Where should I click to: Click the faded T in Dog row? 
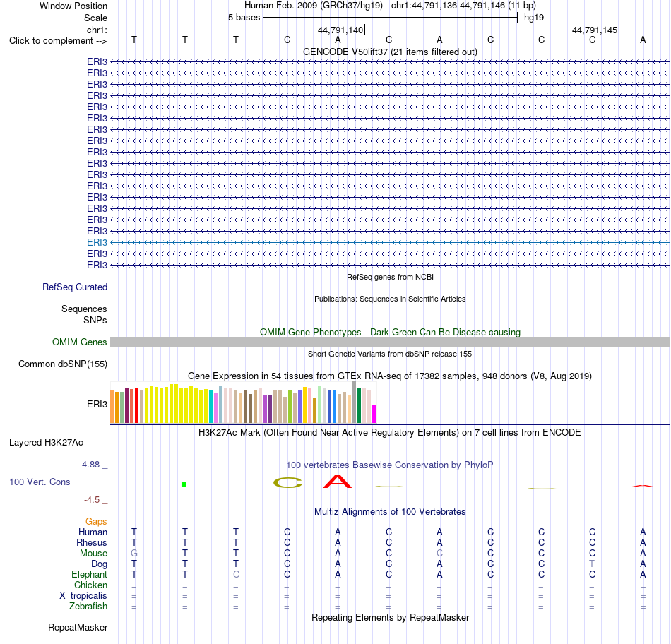pyautogui.click(x=592, y=564)
